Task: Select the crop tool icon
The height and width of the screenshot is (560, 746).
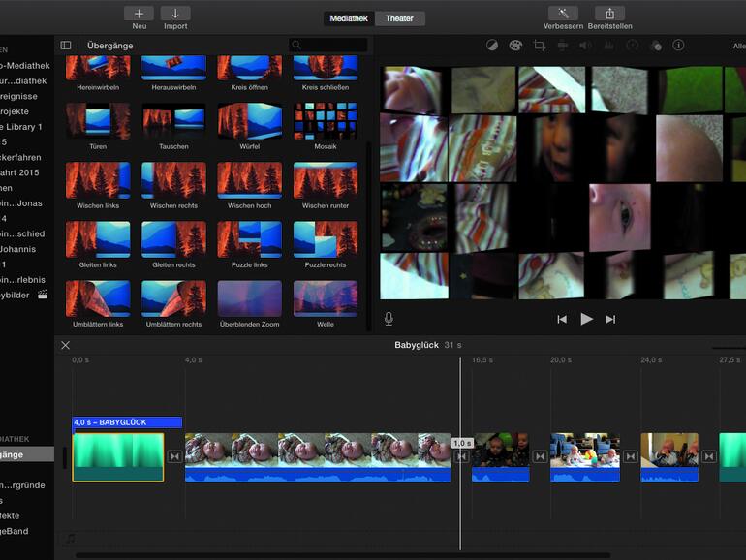Action: pyautogui.click(x=539, y=46)
